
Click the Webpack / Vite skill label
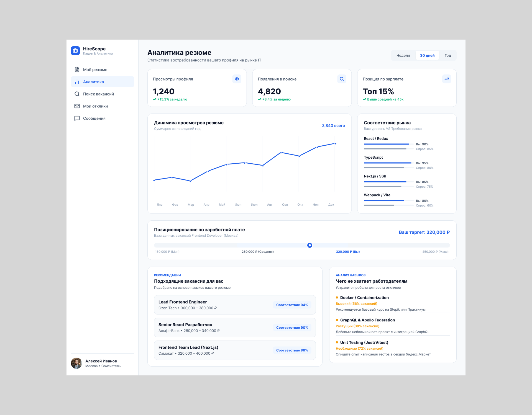(377, 195)
